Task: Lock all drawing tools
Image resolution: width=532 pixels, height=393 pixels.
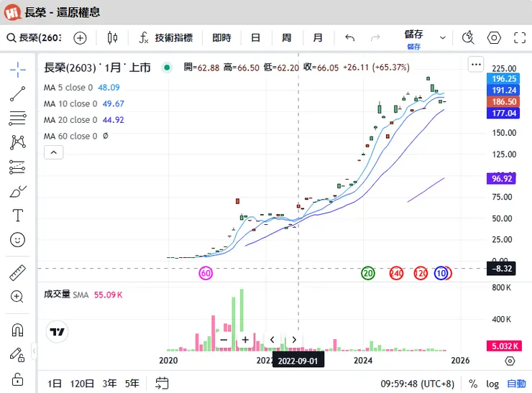Action: point(18,379)
